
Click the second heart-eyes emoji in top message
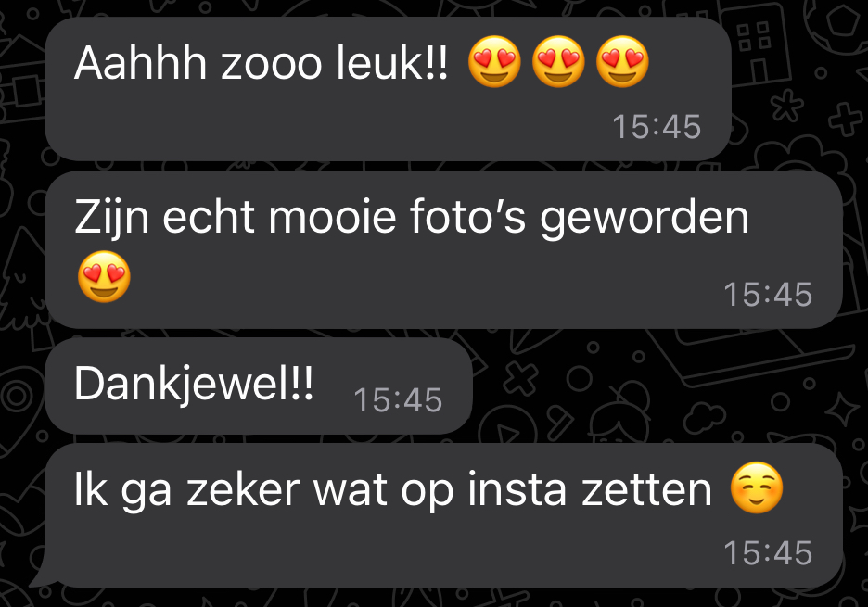(558, 61)
